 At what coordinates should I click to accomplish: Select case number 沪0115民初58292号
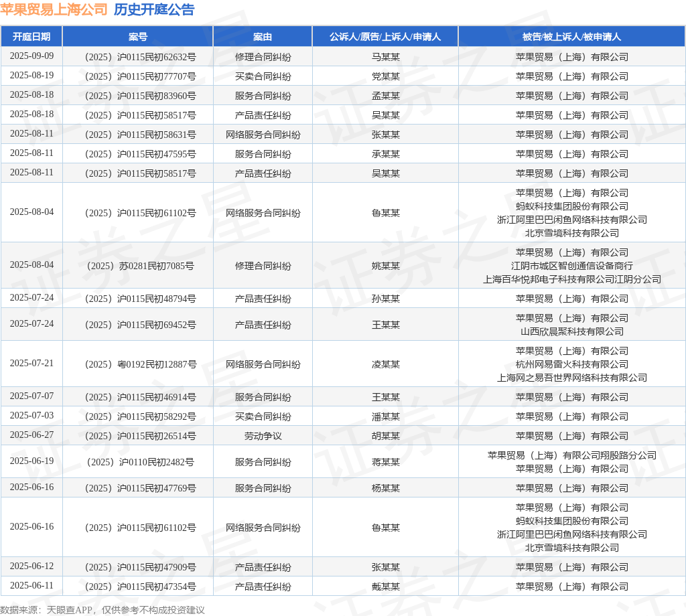point(140,416)
